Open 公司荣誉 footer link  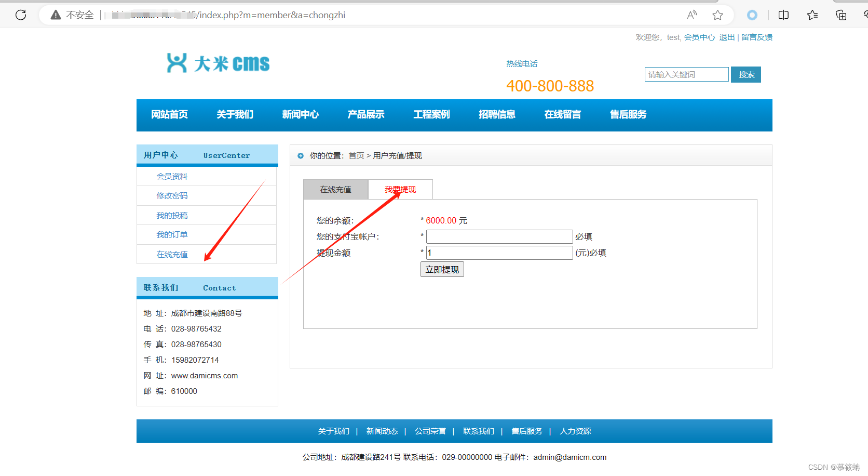[x=430, y=431]
